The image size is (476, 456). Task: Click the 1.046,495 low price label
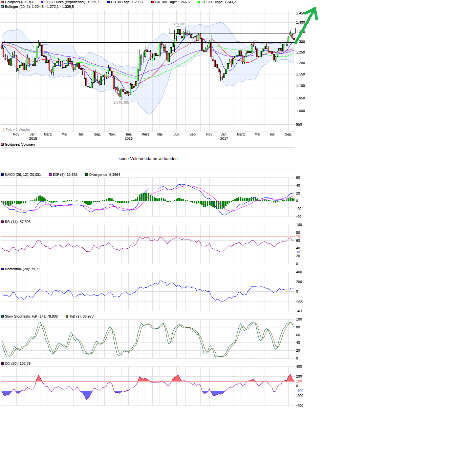pyautogui.click(x=121, y=102)
